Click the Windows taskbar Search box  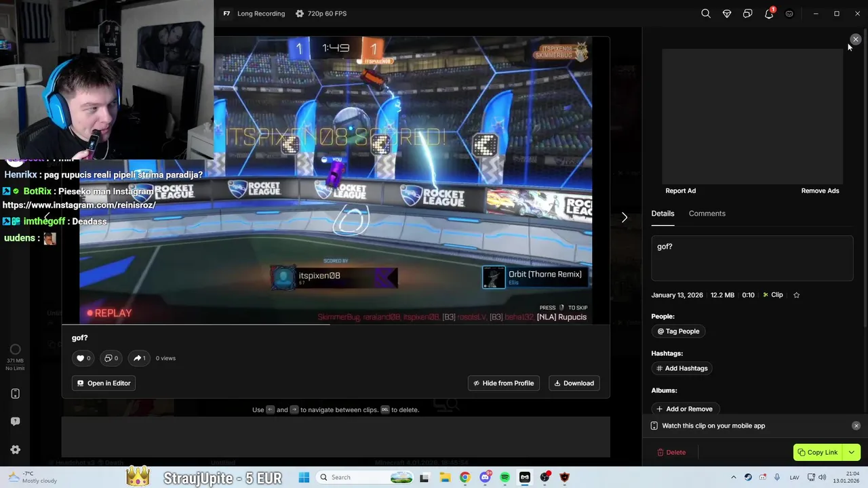(363, 477)
